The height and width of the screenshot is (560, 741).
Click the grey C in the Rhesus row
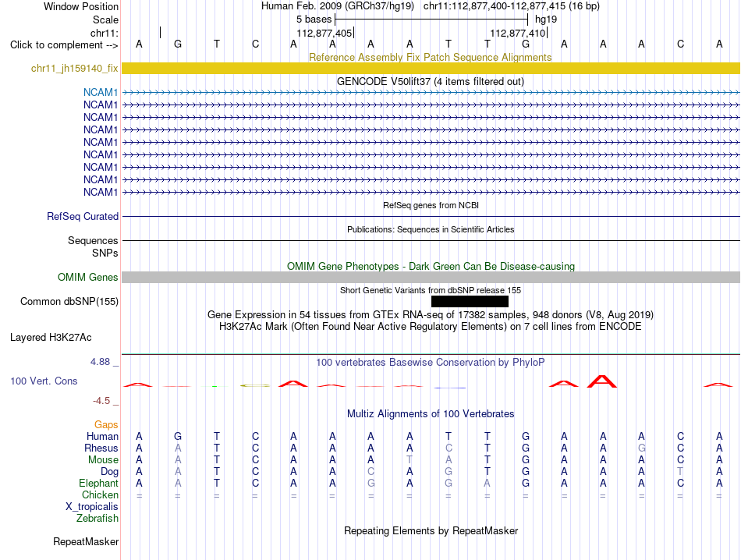pyautogui.click(x=448, y=448)
